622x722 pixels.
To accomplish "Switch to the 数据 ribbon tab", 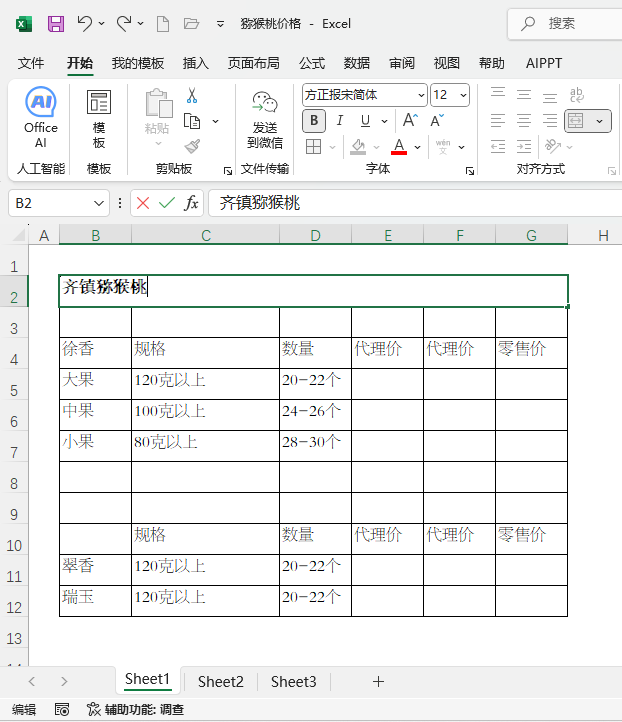I will click(x=357, y=63).
